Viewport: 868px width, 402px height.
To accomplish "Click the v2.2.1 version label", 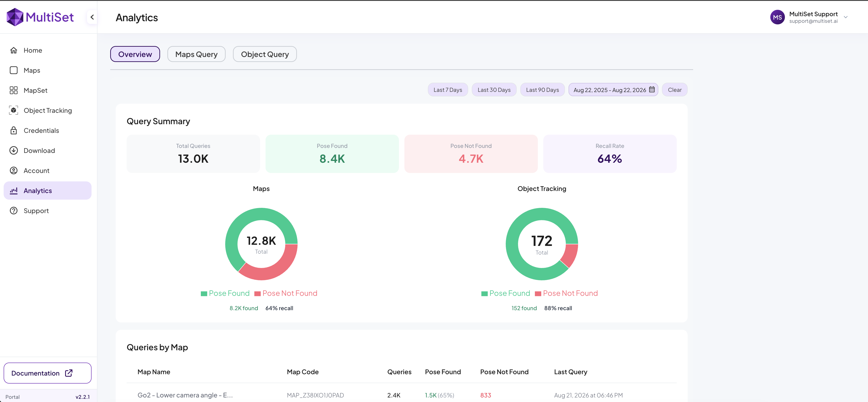I will click(x=83, y=397).
